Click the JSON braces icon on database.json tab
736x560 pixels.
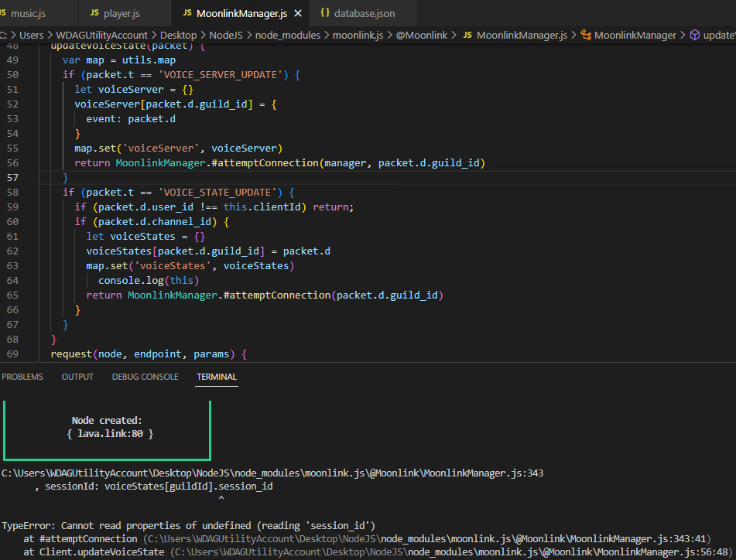click(324, 13)
